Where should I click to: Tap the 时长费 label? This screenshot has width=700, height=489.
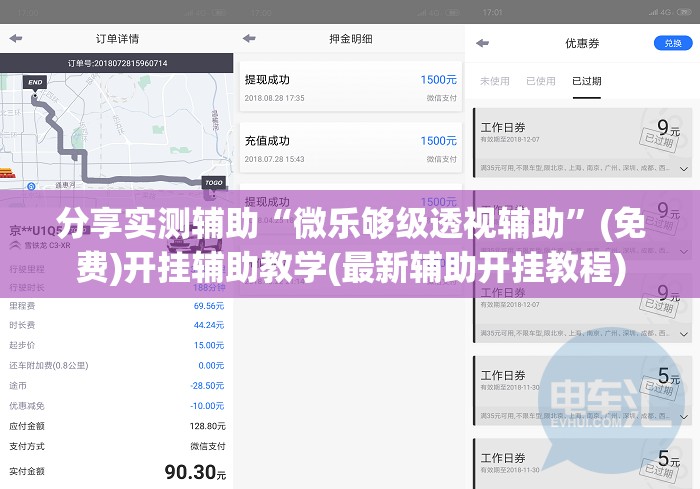point(22,325)
